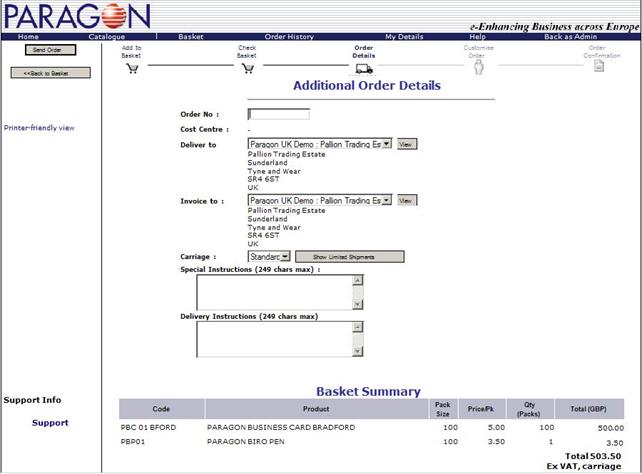Click the Order Details step label
Screen dimensions: 642x474
pyautogui.click(x=364, y=52)
